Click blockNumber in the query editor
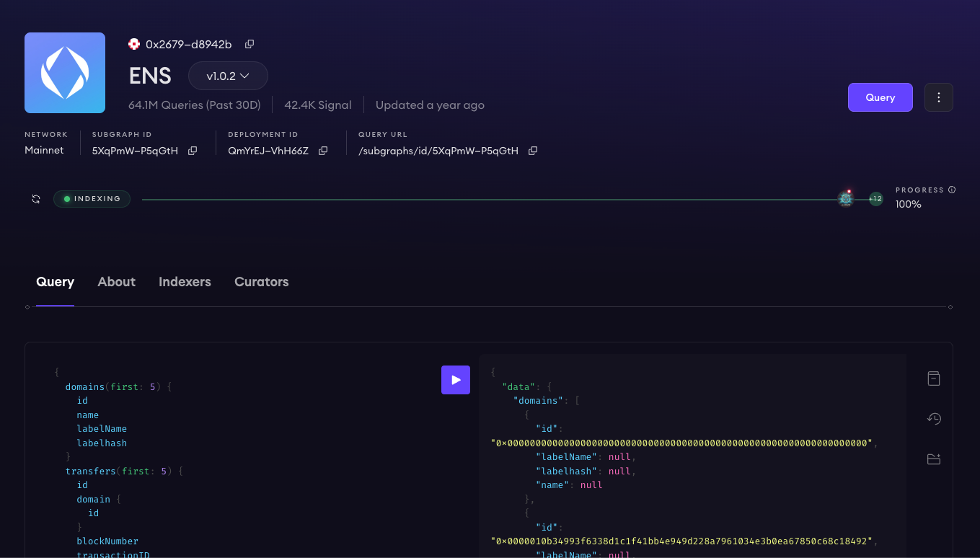The image size is (980, 558). pos(107,541)
